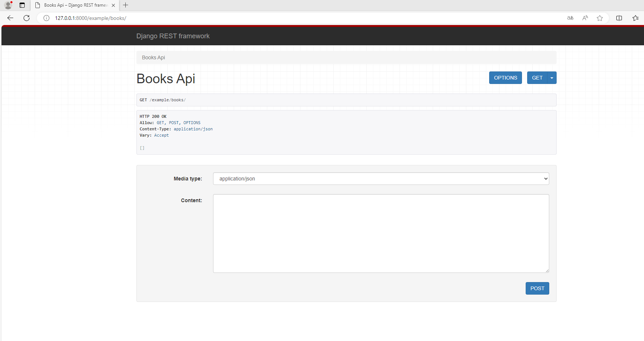Grab the Content textarea resize handle
Viewport: 644px width, 341px height.
[547, 271]
